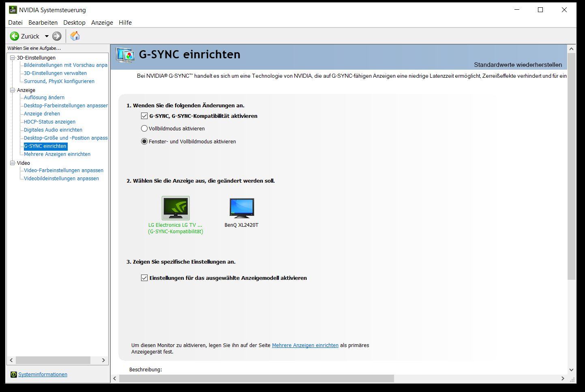Open the Zurück history dropdown arrow
The image size is (585, 392).
[x=47, y=36]
